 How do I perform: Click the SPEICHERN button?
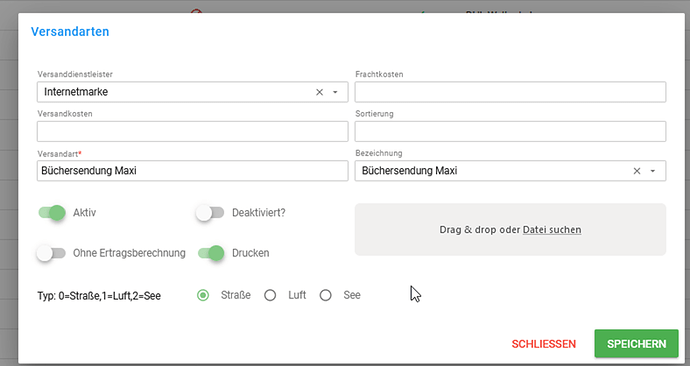pos(636,344)
